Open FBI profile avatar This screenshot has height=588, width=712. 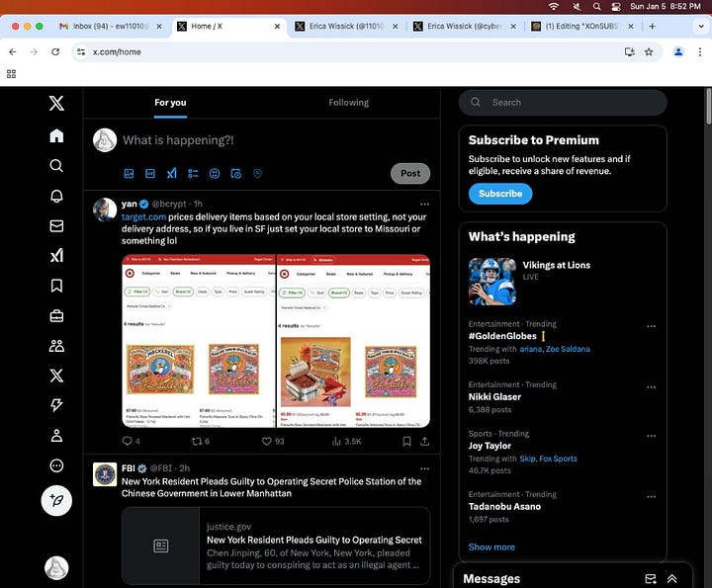(x=105, y=474)
